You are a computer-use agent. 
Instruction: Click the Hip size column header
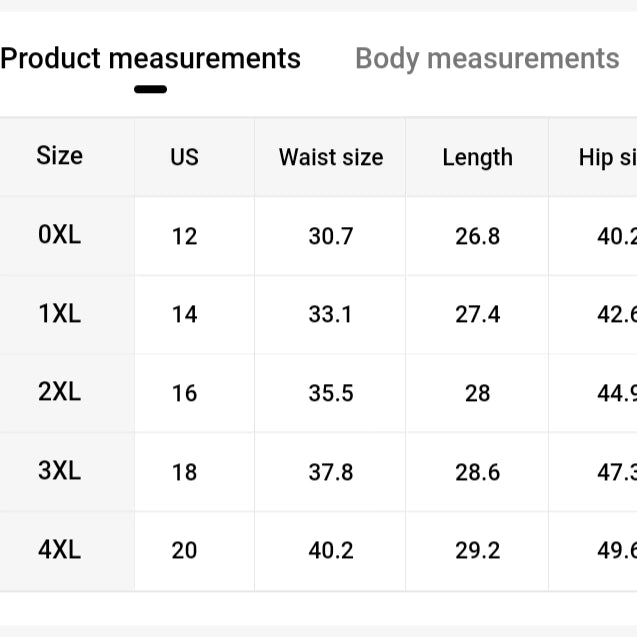coord(608,158)
